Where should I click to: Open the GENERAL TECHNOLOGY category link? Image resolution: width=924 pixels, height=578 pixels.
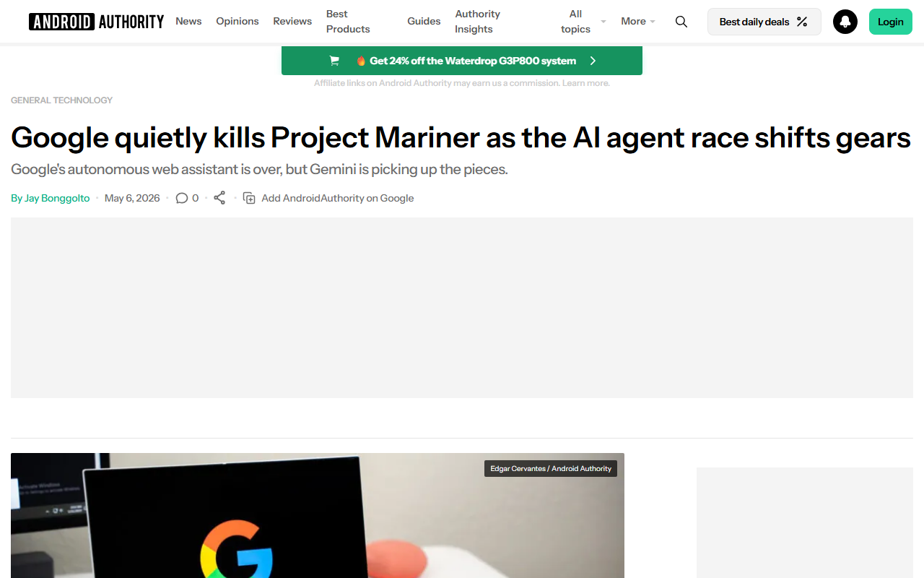62,100
